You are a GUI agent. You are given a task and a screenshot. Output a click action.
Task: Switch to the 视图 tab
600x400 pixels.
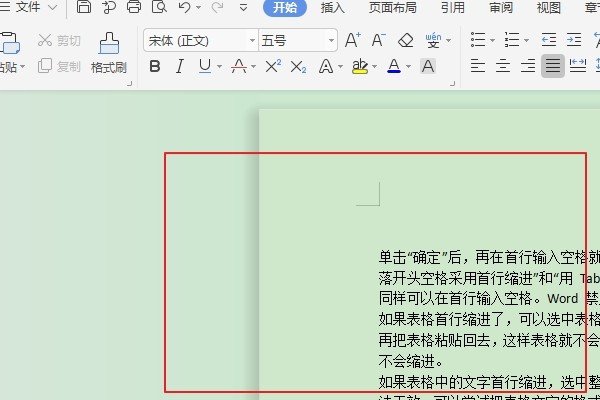point(549,8)
